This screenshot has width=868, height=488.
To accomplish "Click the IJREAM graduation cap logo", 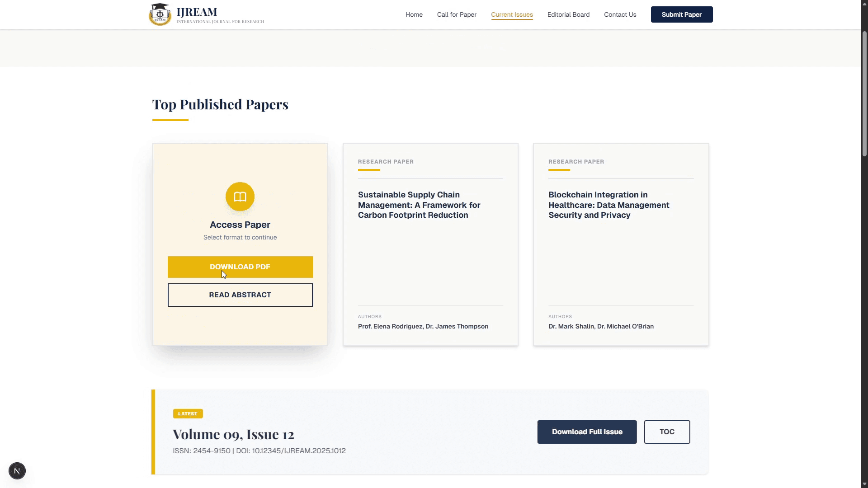I will pyautogui.click(x=160, y=14).
